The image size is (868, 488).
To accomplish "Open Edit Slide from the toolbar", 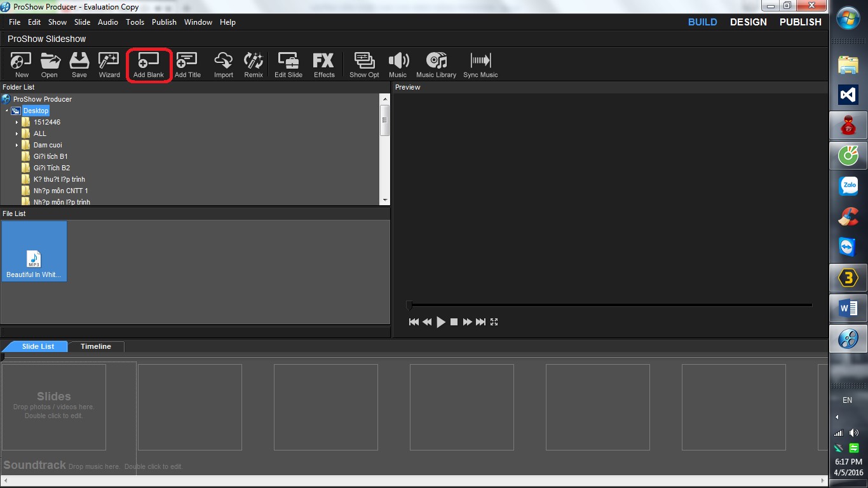I will tap(288, 65).
